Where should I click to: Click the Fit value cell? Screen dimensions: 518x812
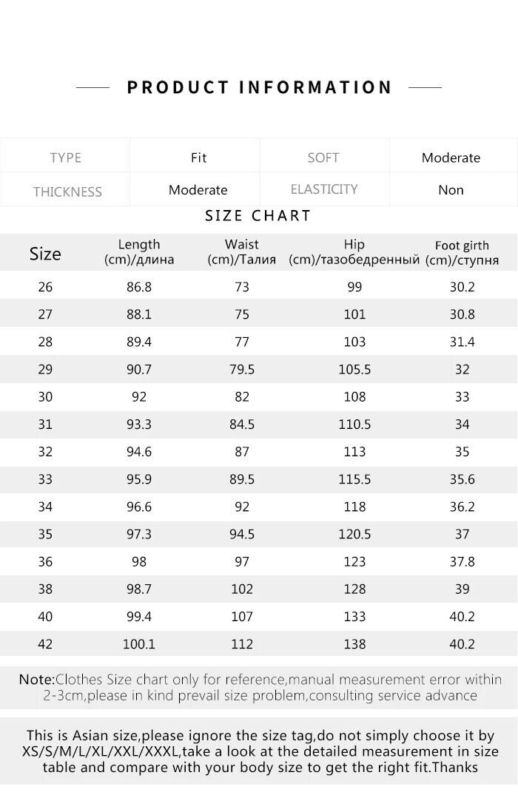(198, 158)
